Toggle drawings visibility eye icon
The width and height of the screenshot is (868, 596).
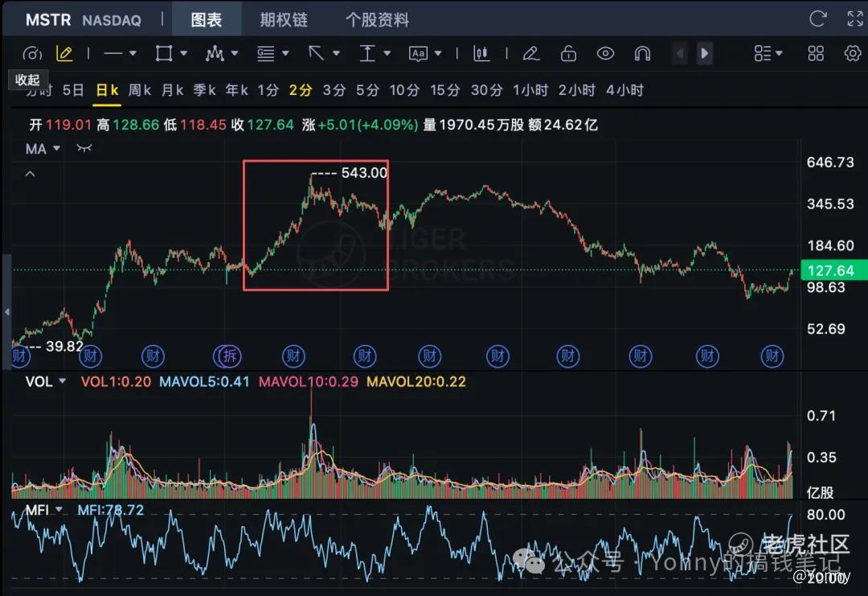[606, 53]
